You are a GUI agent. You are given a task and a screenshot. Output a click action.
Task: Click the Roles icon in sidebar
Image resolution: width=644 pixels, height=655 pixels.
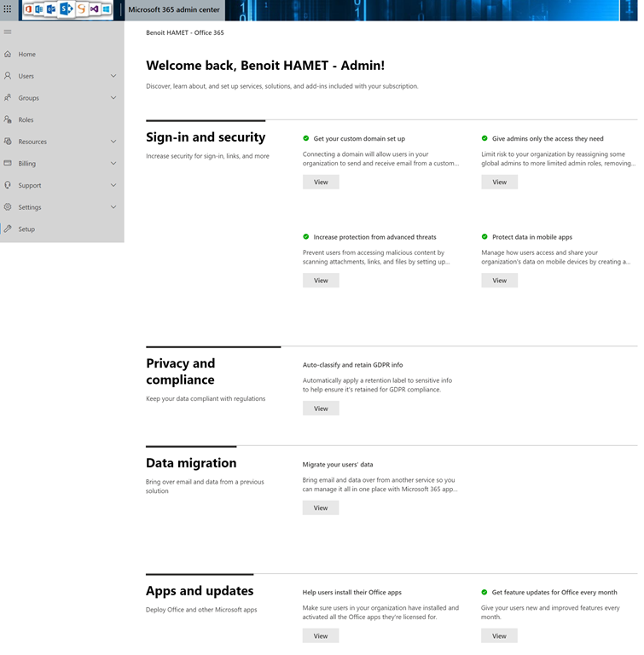pyautogui.click(x=8, y=119)
